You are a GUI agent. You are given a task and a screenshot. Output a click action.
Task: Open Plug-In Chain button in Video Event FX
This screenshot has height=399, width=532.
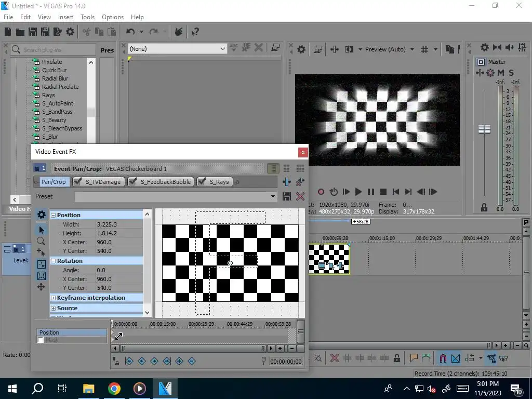(x=287, y=182)
